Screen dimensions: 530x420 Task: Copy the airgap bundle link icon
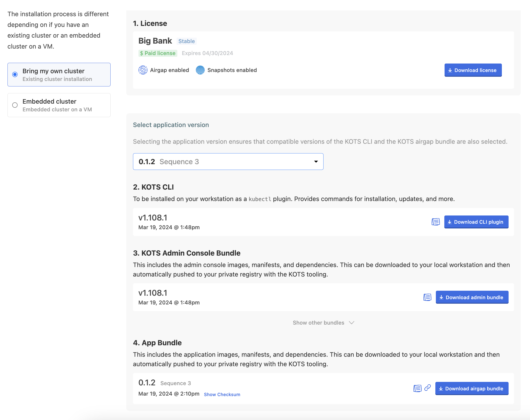pyautogui.click(x=428, y=388)
